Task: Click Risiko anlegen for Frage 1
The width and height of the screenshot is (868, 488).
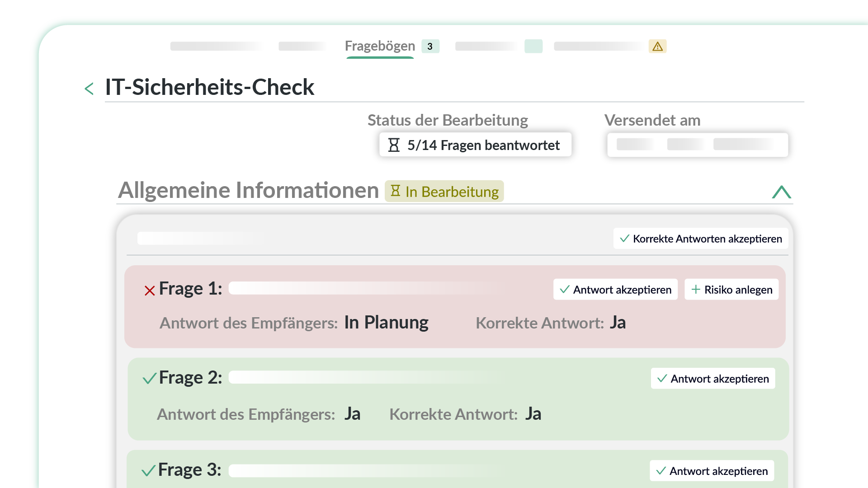Action: [x=731, y=290]
